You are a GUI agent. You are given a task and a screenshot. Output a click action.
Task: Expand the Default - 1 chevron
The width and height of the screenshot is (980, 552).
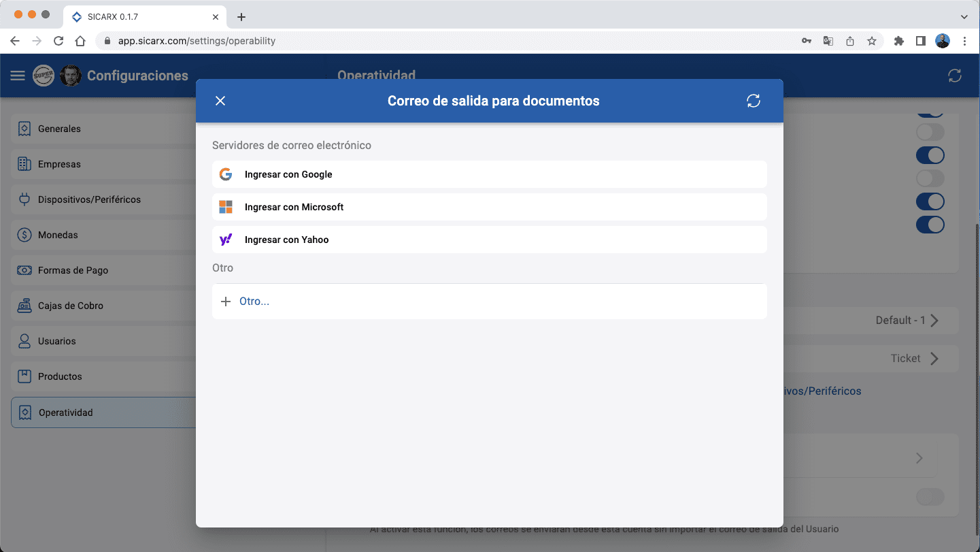(934, 320)
